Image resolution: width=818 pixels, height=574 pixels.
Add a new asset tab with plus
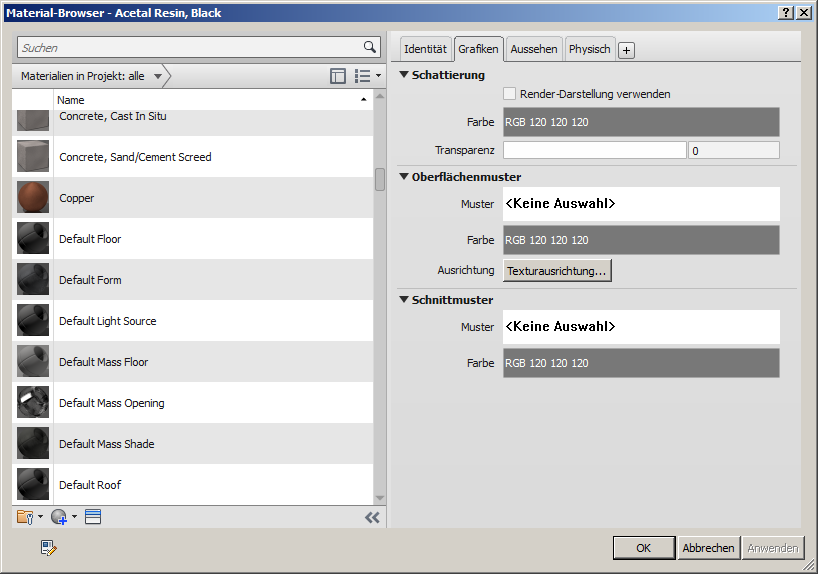pos(626,50)
